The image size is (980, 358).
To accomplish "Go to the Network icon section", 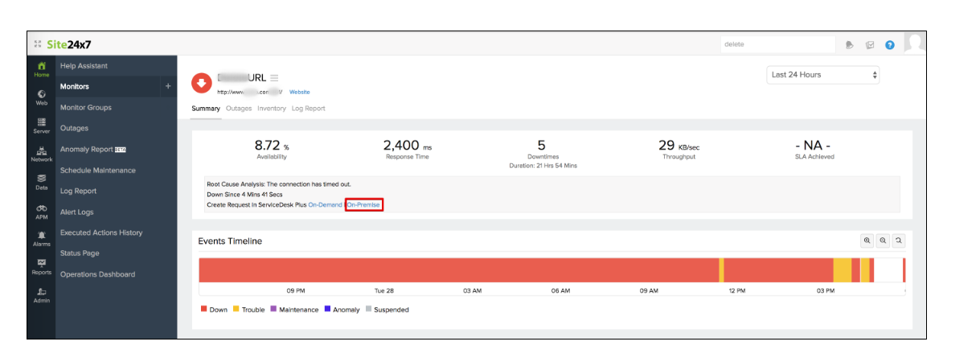I will coord(41,153).
